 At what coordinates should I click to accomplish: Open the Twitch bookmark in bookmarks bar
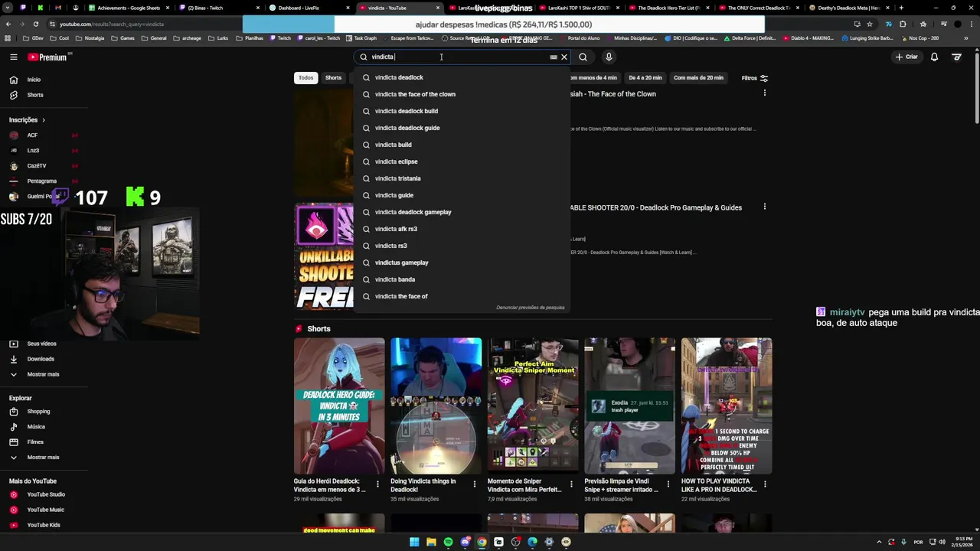tap(280, 37)
